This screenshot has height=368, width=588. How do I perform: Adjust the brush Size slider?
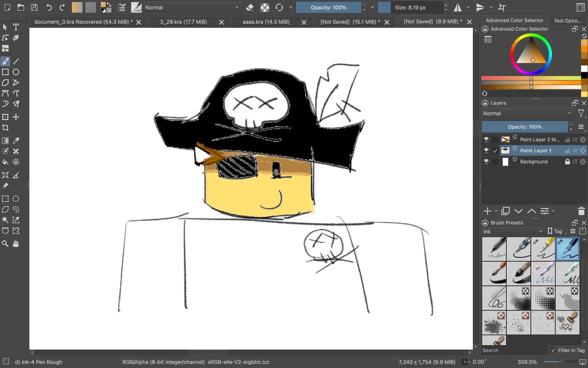click(x=411, y=7)
